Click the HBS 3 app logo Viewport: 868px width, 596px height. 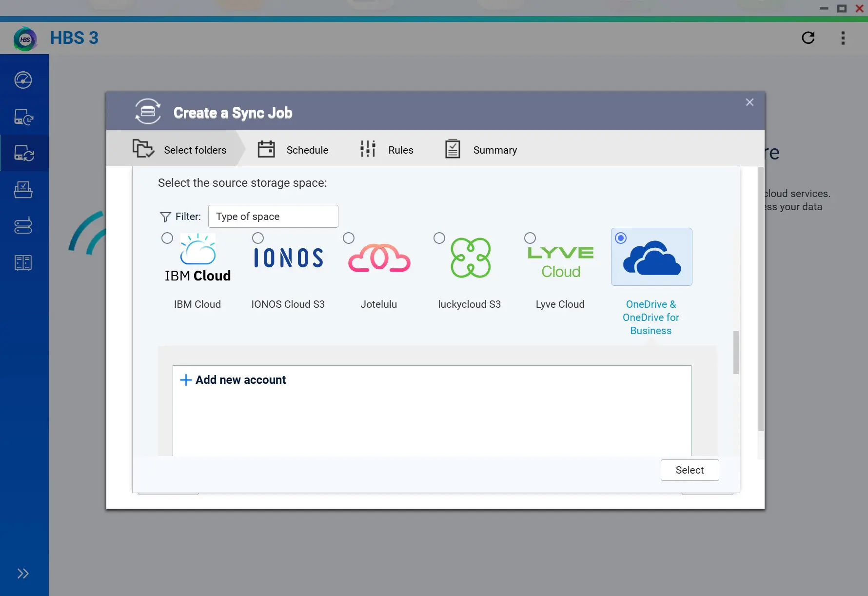tap(25, 39)
